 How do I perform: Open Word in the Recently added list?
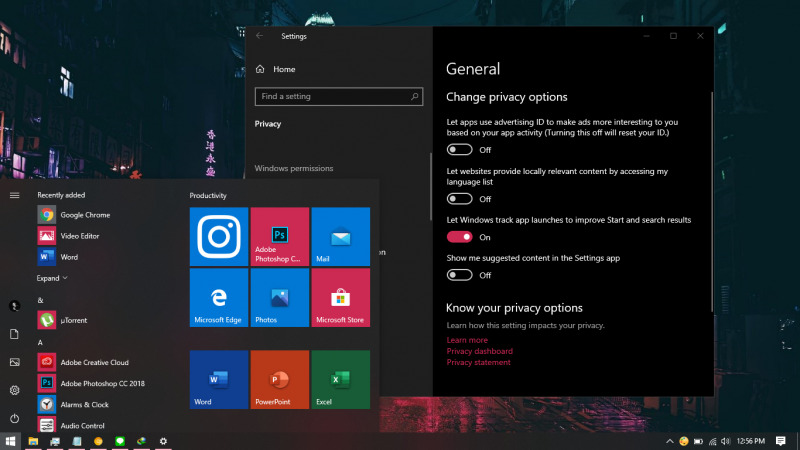click(58, 257)
